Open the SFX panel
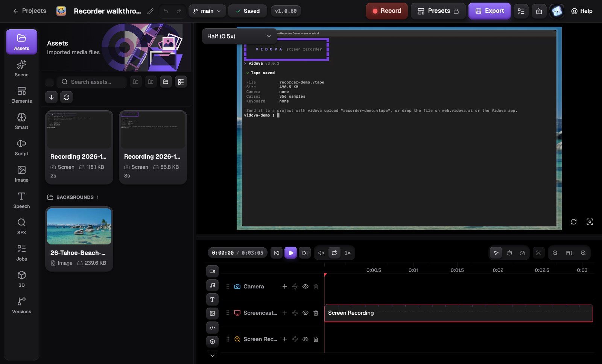602x364 pixels. coord(21,226)
